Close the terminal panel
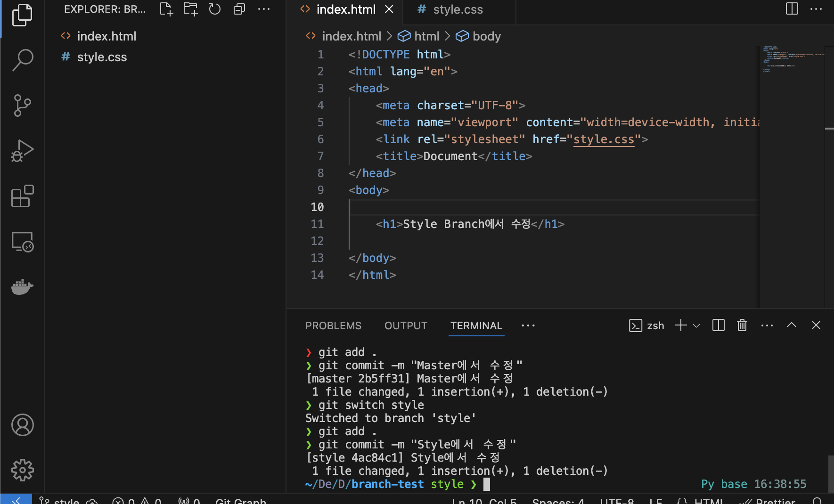The image size is (834, 504). [816, 325]
